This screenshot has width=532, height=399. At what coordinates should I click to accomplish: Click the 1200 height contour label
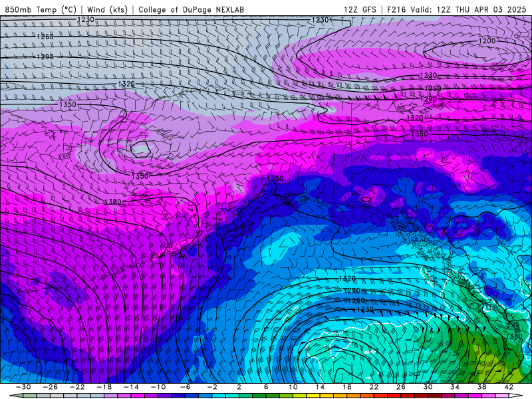coord(487,41)
